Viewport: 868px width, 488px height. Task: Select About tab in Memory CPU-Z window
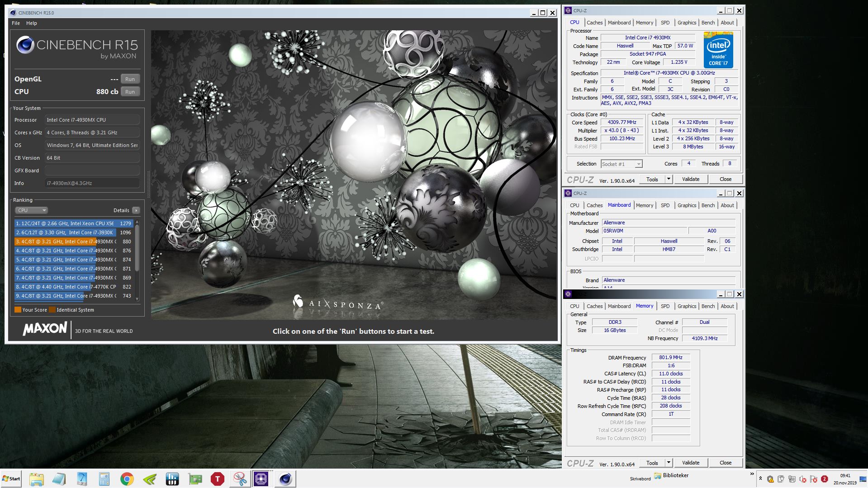[x=727, y=306]
